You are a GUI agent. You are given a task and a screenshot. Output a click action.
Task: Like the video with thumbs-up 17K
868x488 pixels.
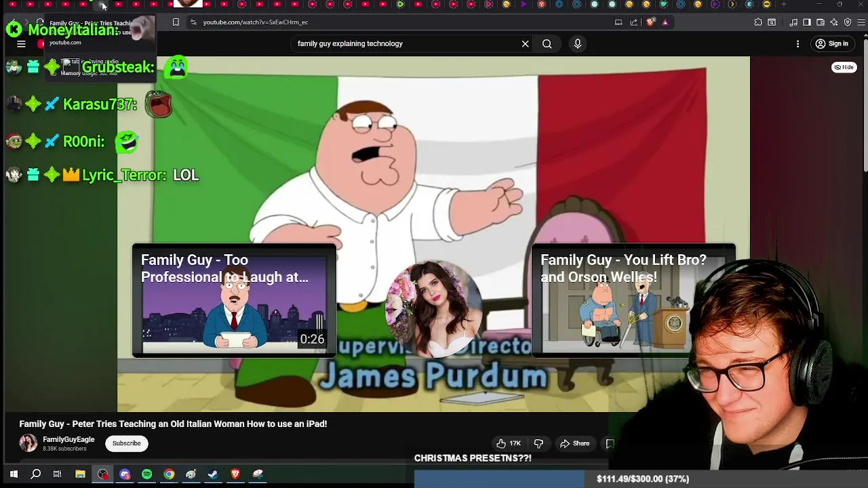point(508,443)
